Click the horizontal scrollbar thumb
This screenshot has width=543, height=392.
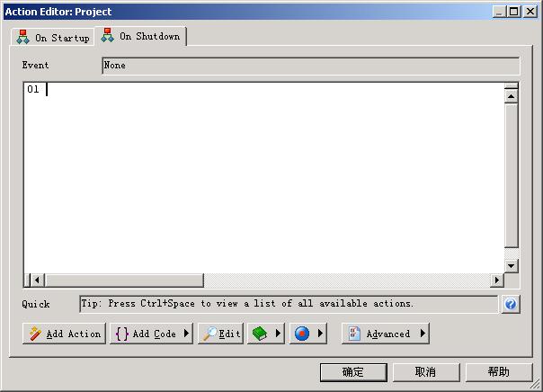(x=124, y=280)
